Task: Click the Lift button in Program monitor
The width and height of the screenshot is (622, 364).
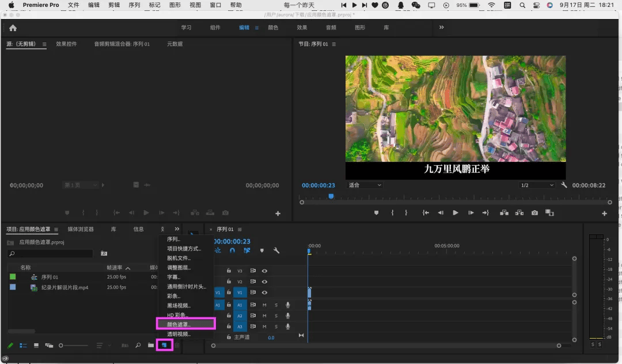Action: tap(504, 213)
